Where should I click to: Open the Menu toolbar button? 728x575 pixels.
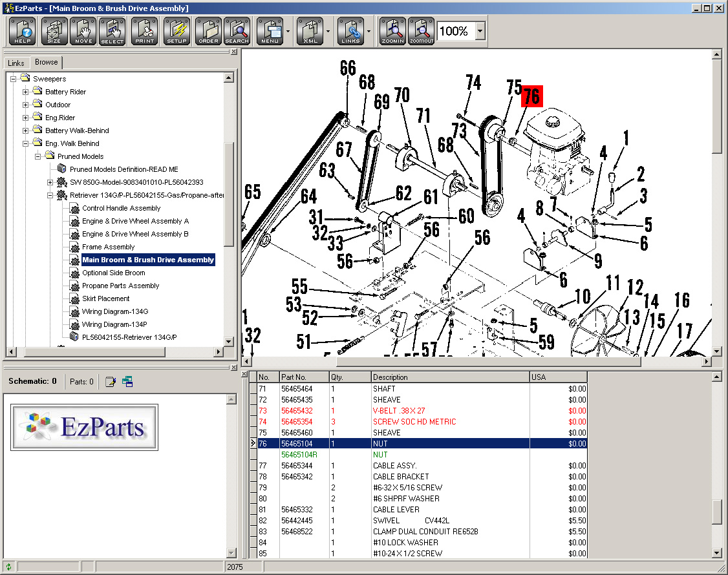pyautogui.click(x=270, y=31)
